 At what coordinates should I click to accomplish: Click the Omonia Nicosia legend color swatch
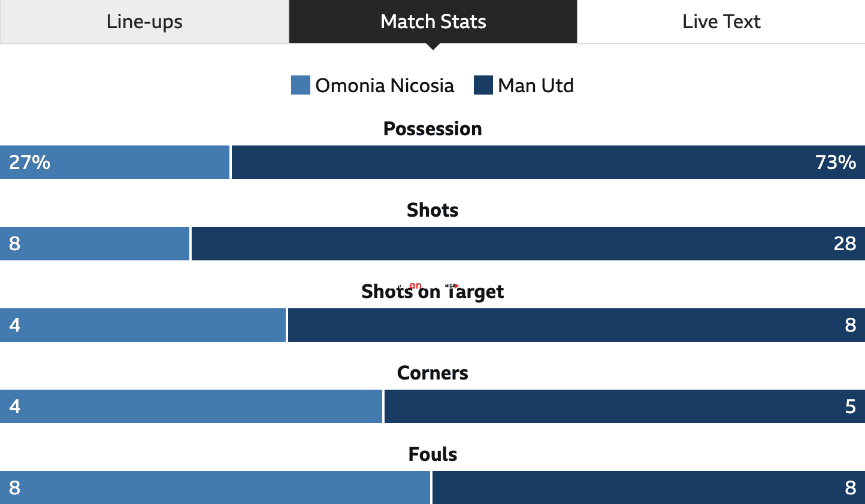click(301, 85)
